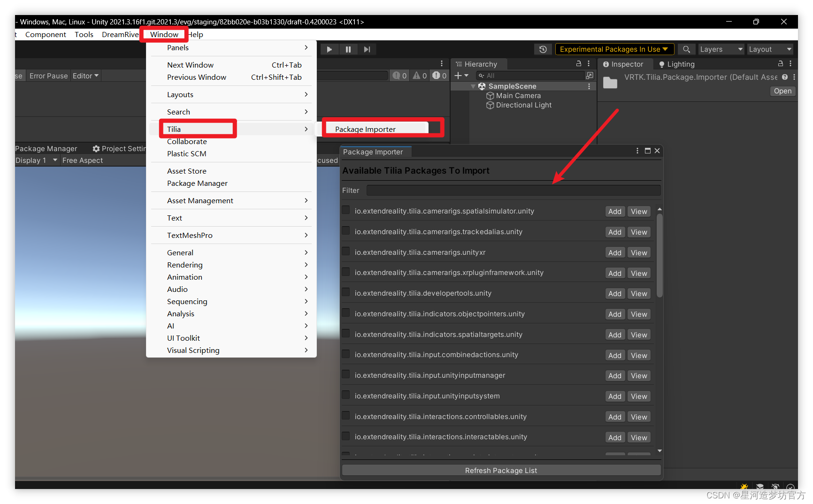Click the Play button in the toolbar
Screen dimensions: 813x504
click(330, 49)
